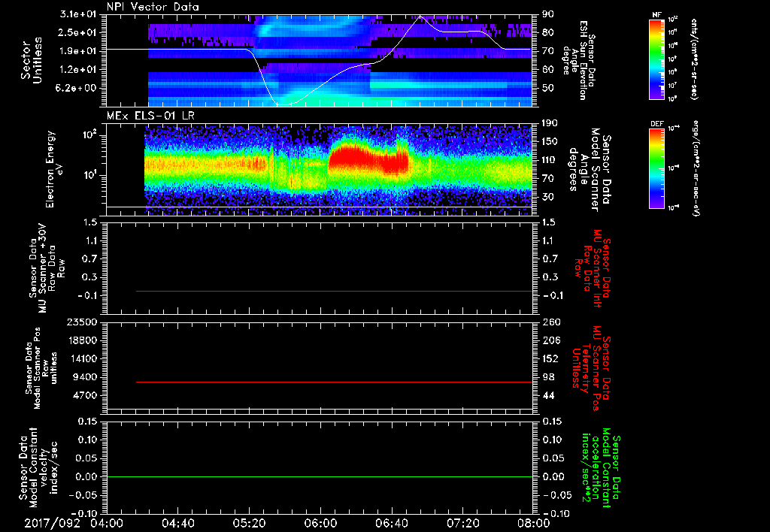
Task: Click the 'ESH Sun Elevation Angle' right axis label
Action: coord(578,60)
